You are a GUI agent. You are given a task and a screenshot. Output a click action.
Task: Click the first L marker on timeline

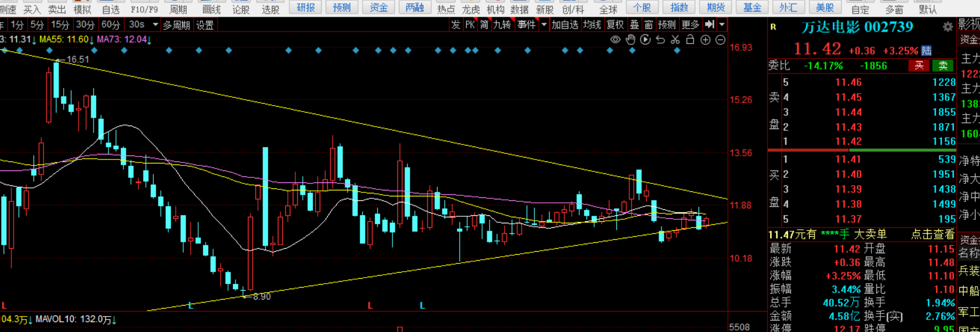click(x=4, y=305)
